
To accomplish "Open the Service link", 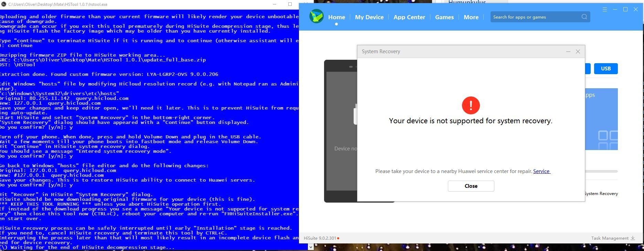I will click(x=542, y=171).
